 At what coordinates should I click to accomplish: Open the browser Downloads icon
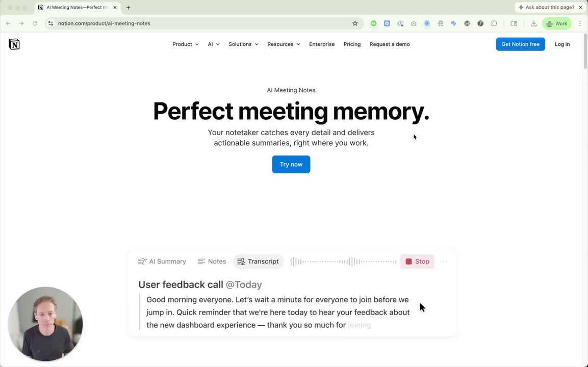pos(533,23)
